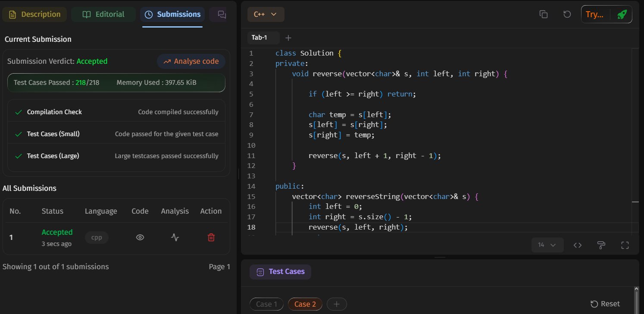Click the analysis graph icon in submission row
The width and height of the screenshot is (644, 314).
coord(175,237)
